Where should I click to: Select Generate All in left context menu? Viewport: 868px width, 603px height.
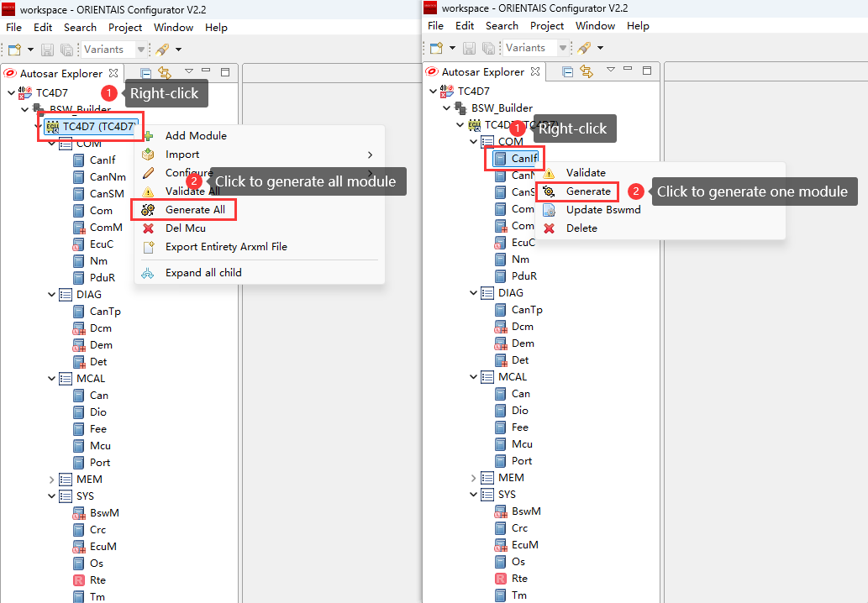pos(194,209)
